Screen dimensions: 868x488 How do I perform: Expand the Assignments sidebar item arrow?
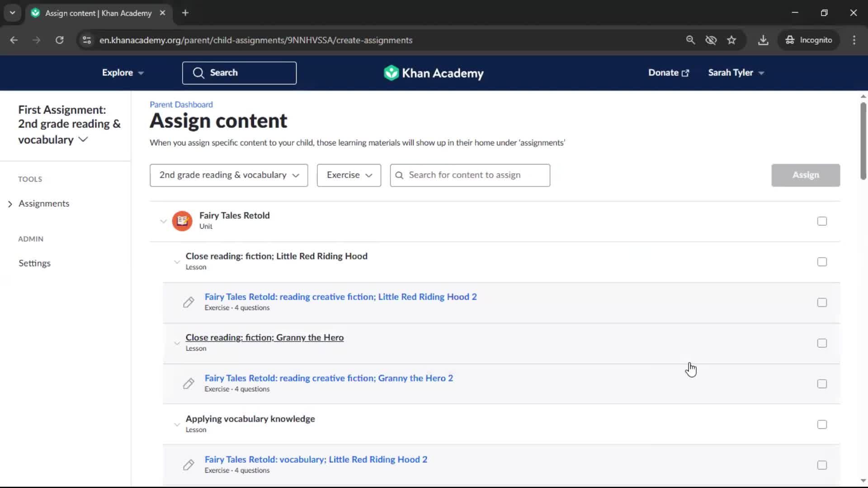(x=10, y=204)
